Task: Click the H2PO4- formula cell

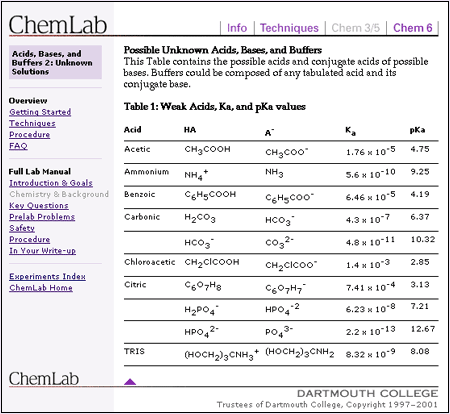Action: pyautogui.click(x=202, y=310)
